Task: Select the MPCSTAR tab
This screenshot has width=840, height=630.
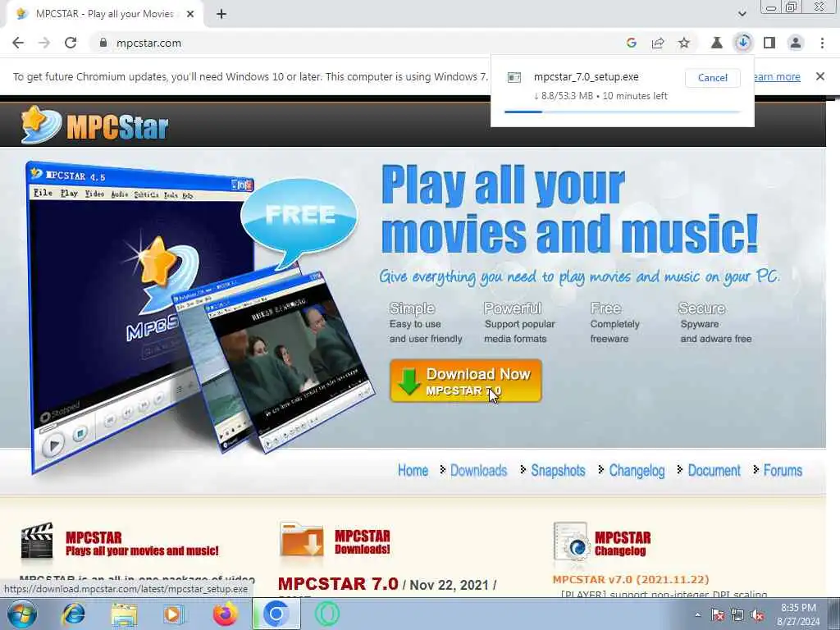Action: (x=104, y=14)
